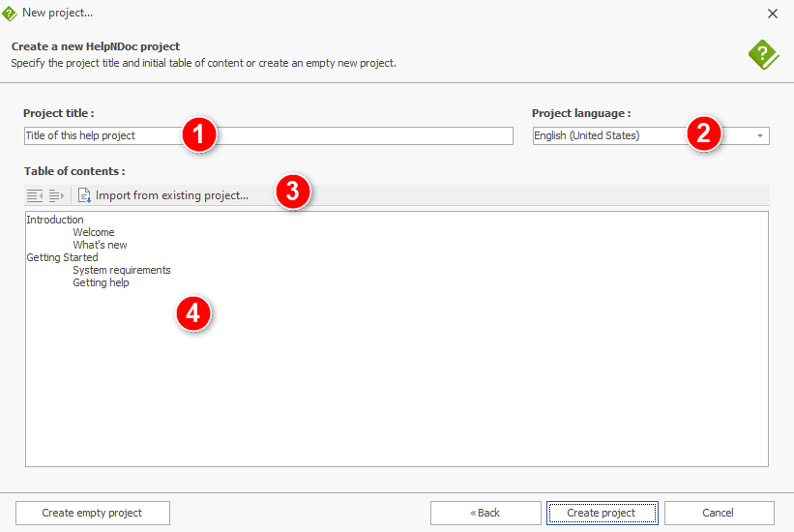Image resolution: width=794 pixels, height=532 pixels.
Task: Click the import document icon
Action: click(x=84, y=195)
